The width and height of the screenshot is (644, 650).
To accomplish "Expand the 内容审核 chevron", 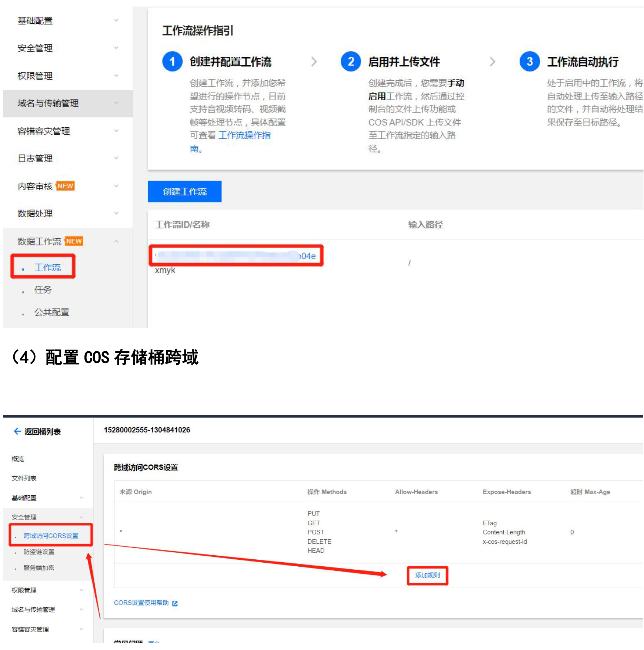I will [116, 186].
